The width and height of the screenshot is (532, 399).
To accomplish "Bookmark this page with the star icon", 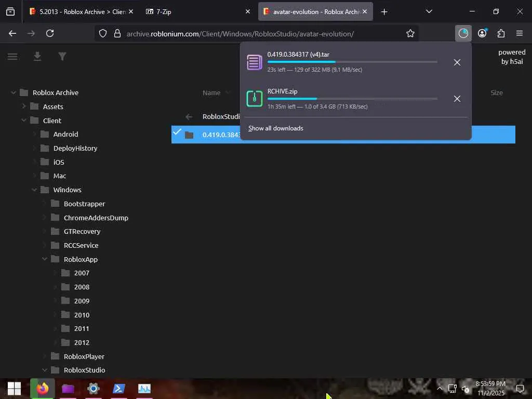I will [x=410, y=33].
